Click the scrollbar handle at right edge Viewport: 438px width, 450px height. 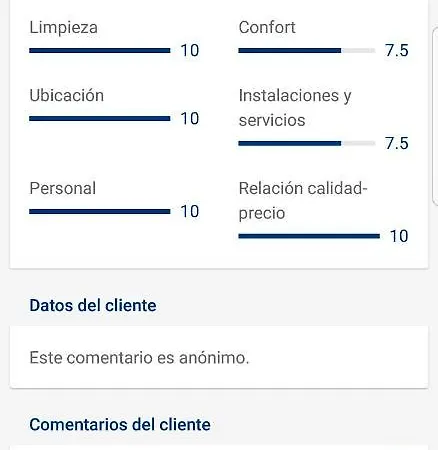click(x=435, y=115)
